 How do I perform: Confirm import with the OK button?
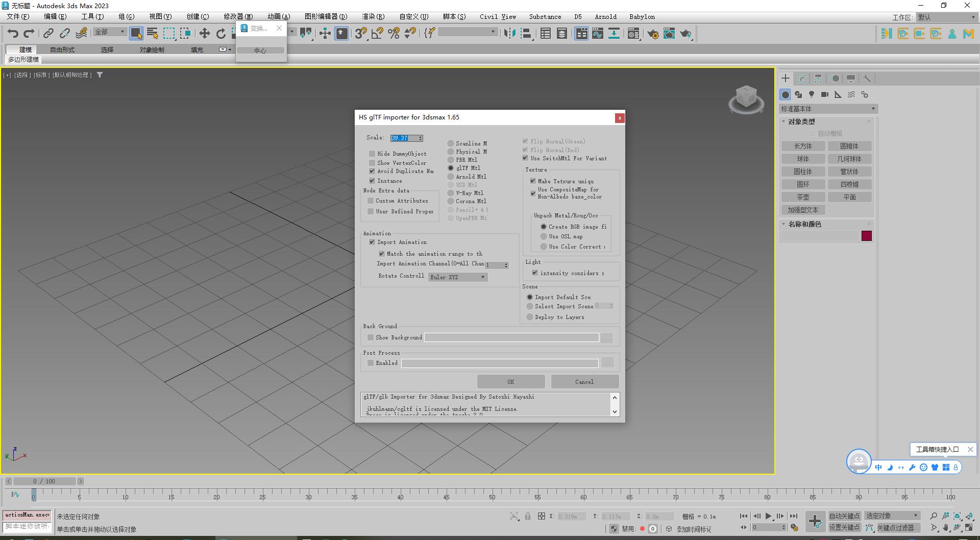click(511, 382)
